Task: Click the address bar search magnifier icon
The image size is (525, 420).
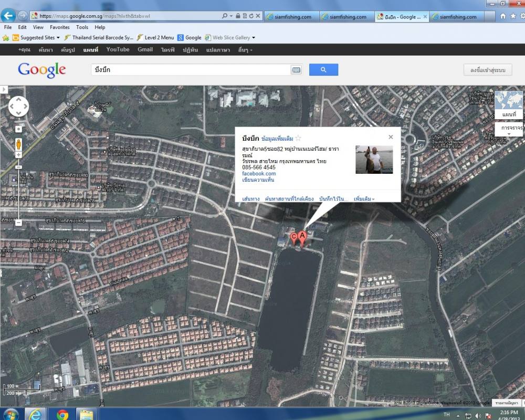Action: click(x=224, y=16)
